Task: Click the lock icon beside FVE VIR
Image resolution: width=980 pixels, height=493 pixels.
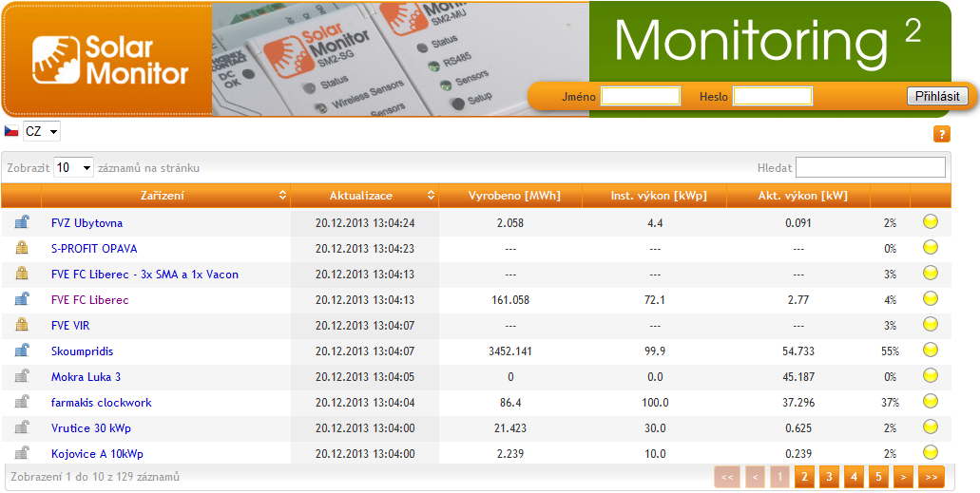Action: tap(21, 326)
